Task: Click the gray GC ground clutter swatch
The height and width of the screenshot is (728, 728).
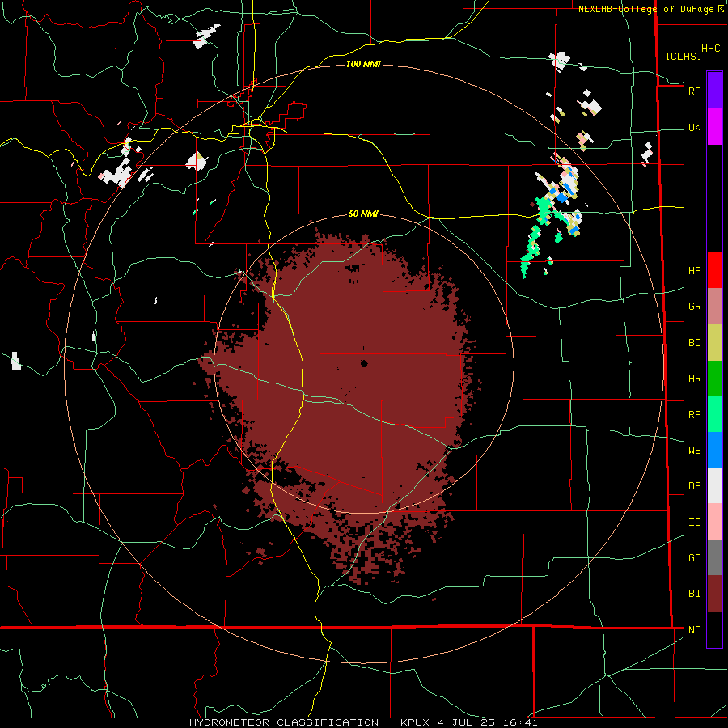Action: coord(714,557)
